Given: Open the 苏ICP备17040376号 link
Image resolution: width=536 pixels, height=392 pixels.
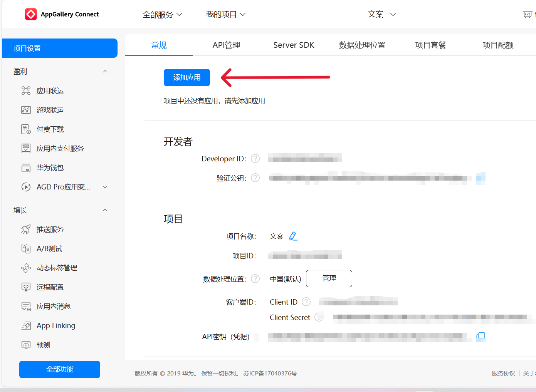Looking at the screenshot, I should click(x=270, y=373).
